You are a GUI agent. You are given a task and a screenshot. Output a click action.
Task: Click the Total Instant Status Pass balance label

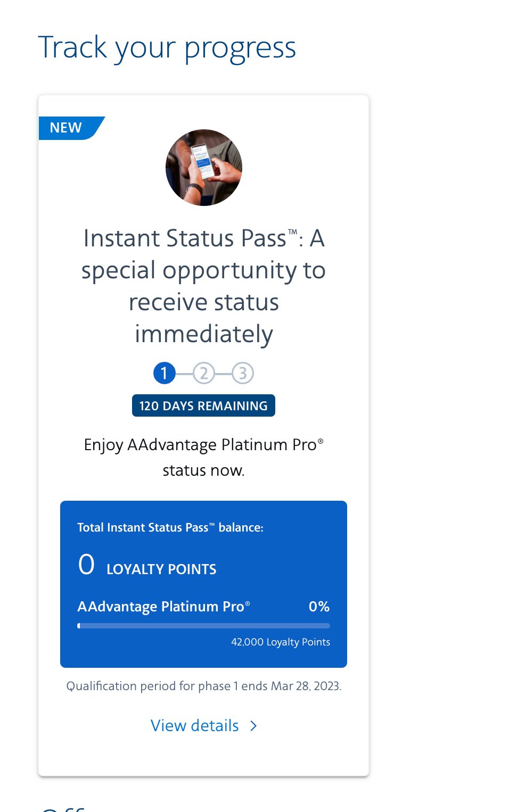[x=170, y=527]
